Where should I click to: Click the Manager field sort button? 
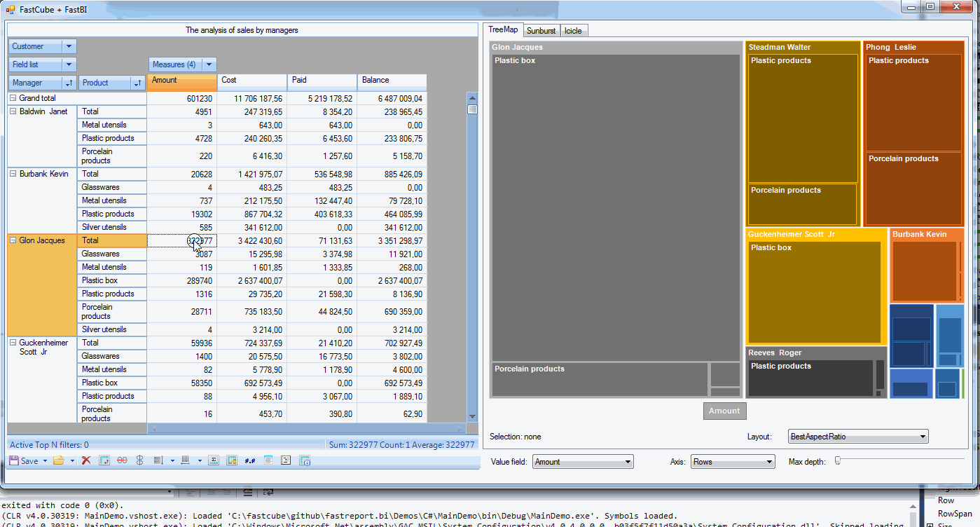click(x=69, y=83)
